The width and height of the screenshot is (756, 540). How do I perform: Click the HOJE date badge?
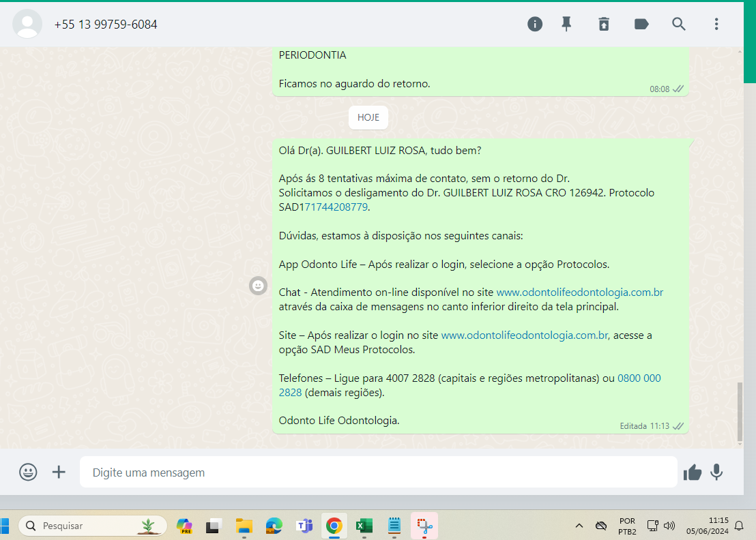tap(368, 117)
